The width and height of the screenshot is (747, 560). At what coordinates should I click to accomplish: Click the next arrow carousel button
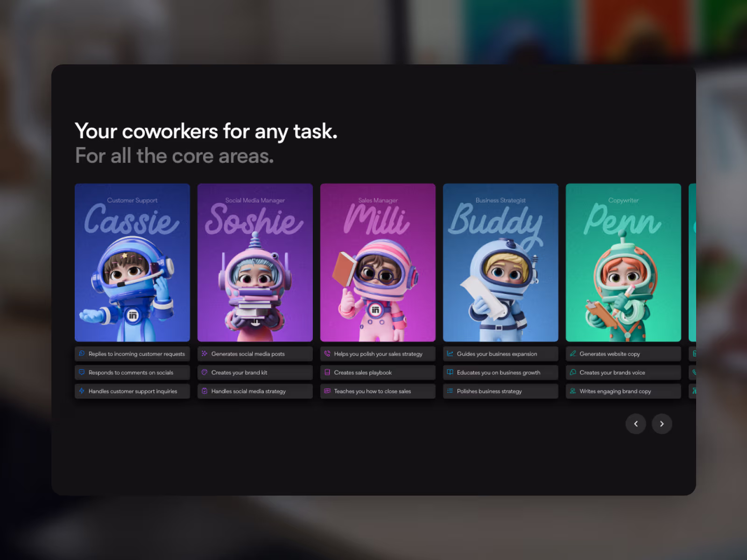tap(662, 424)
